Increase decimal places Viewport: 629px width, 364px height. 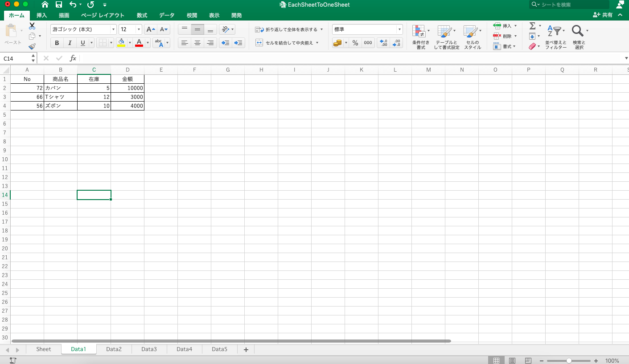[383, 43]
